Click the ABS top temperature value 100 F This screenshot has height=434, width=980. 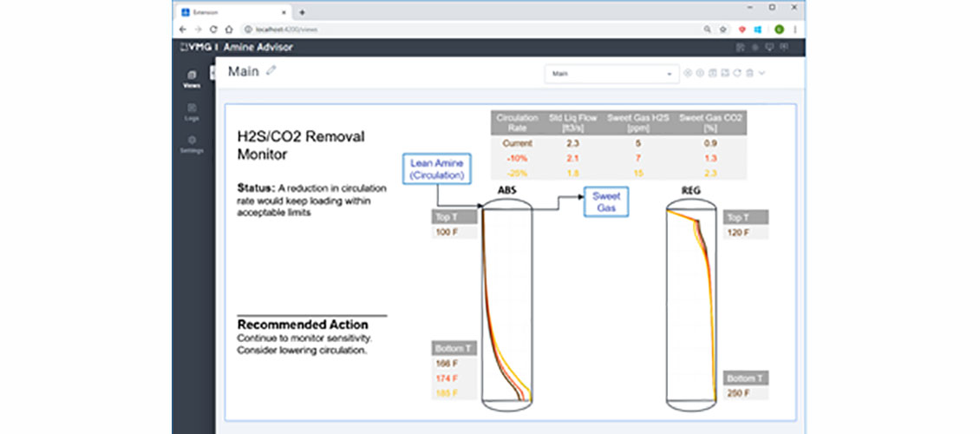(x=447, y=233)
